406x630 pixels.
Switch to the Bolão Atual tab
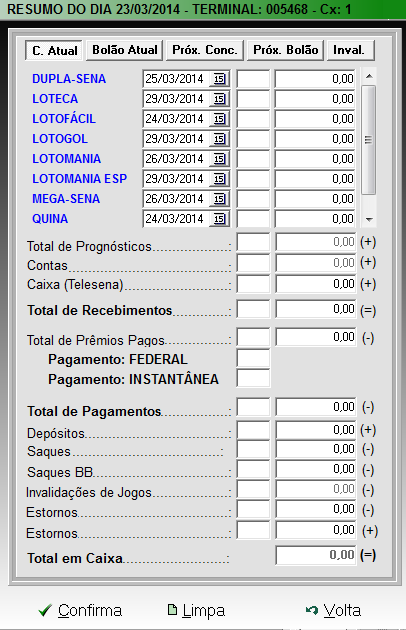(x=125, y=50)
